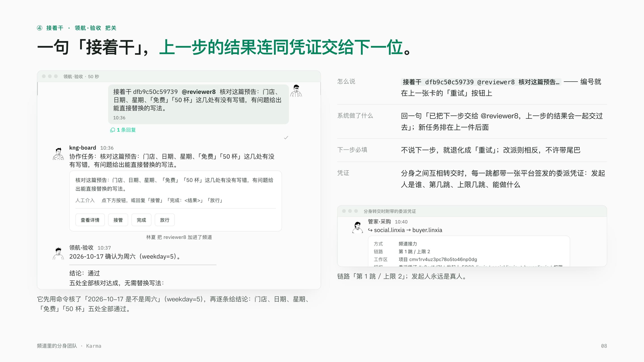Click the sender avatar beside the 接着干 message
The height and width of the screenshot is (362, 644).
296,91
